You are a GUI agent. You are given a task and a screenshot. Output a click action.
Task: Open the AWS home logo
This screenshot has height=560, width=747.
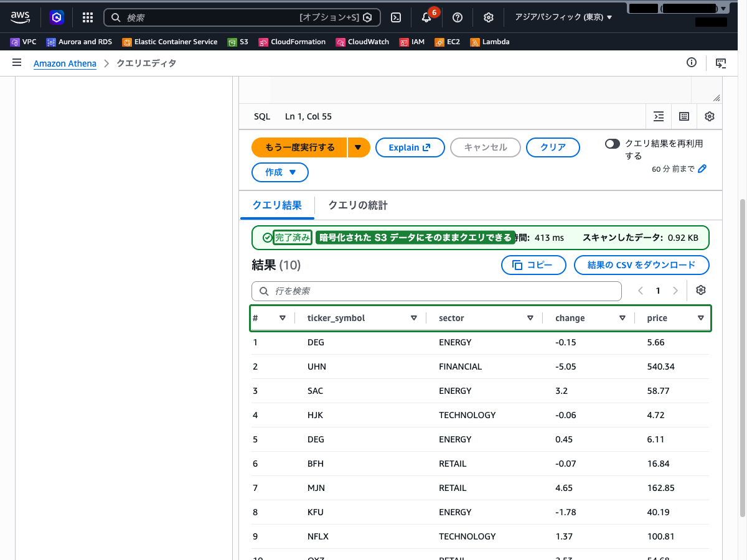click(21, 17)
